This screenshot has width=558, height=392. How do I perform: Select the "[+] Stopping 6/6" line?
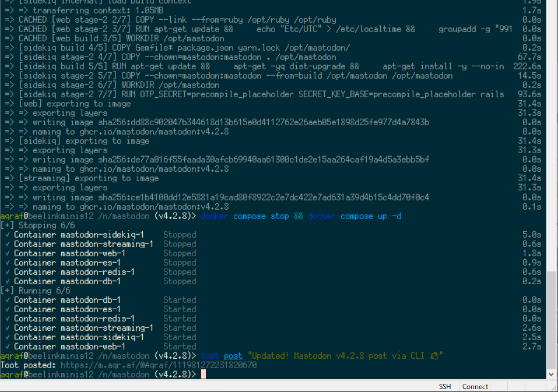[38, 225]
